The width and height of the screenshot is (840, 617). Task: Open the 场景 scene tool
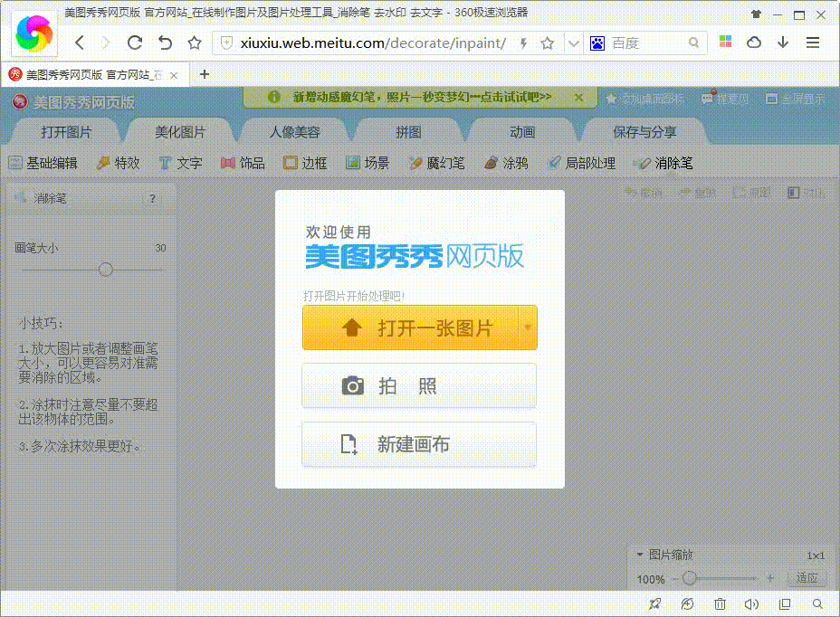[367, 163]
